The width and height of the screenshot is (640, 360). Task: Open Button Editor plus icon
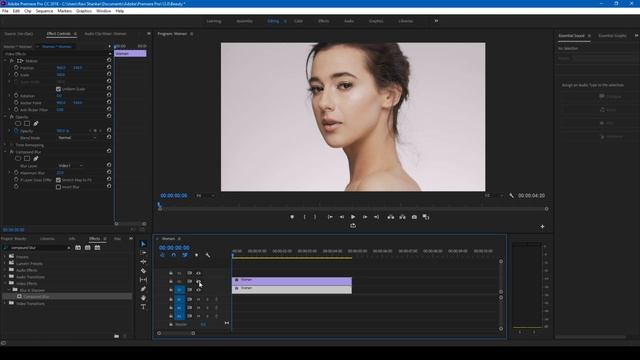click(x=542, y=227)
